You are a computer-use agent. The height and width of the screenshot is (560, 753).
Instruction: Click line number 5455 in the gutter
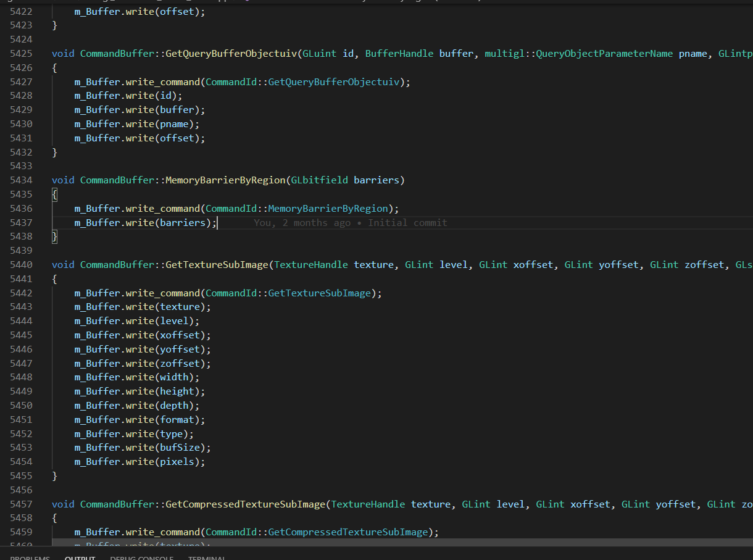click(x=21, y=476)
